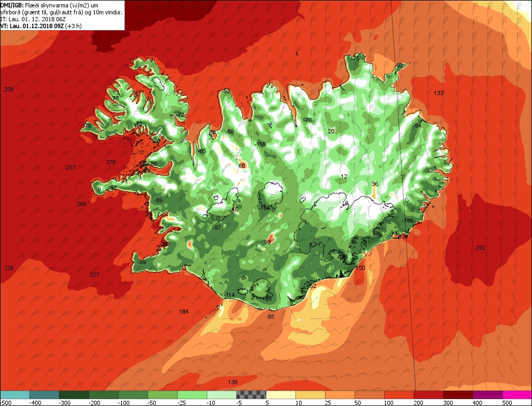The image size is (532, 406).
Task: Click the land value '-76'
Action: [307, 120]
